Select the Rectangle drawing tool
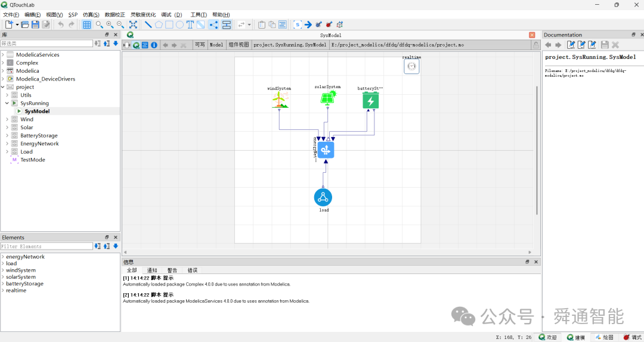 tap(169, 24)
